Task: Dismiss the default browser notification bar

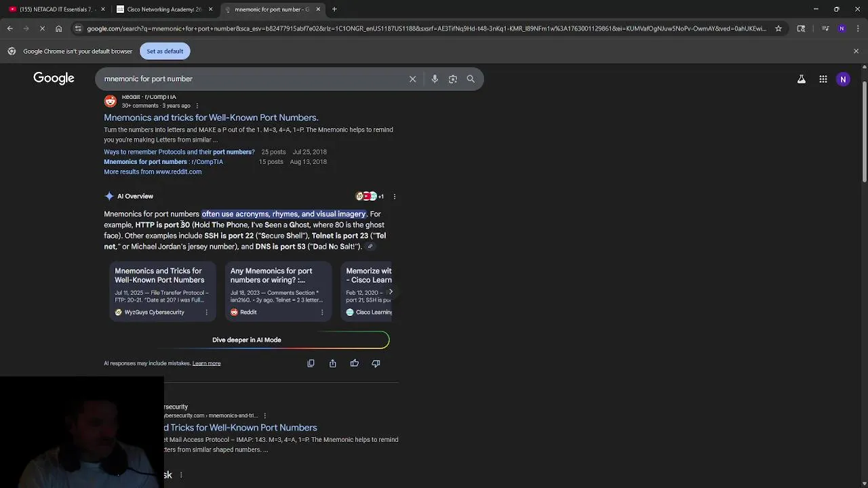Action: pos(856,52)
